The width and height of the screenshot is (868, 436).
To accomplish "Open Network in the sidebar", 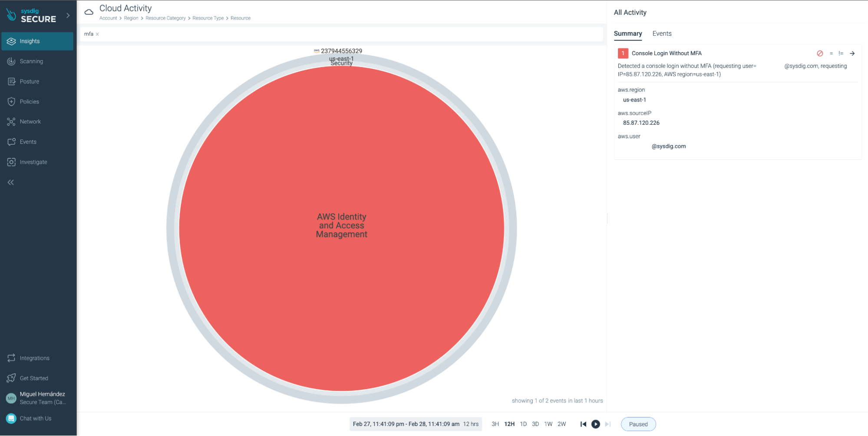I will (37, 122).
